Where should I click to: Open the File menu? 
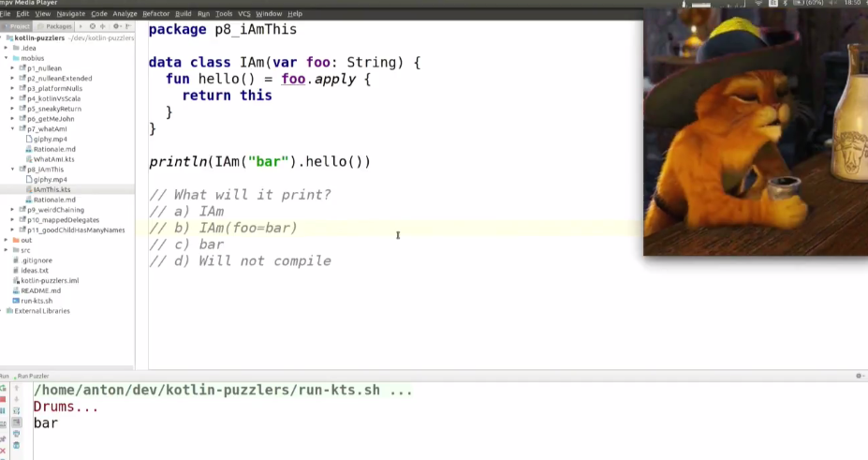click(x=5, y=14)
